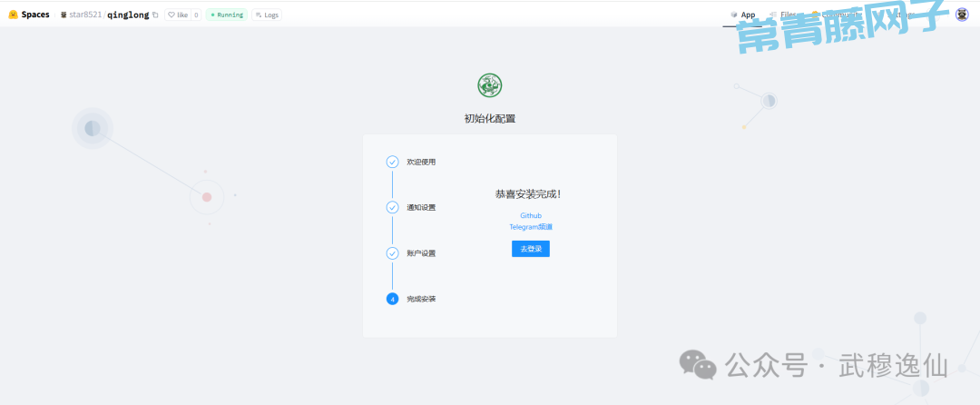Click the like count number

[x=196, y=15]
